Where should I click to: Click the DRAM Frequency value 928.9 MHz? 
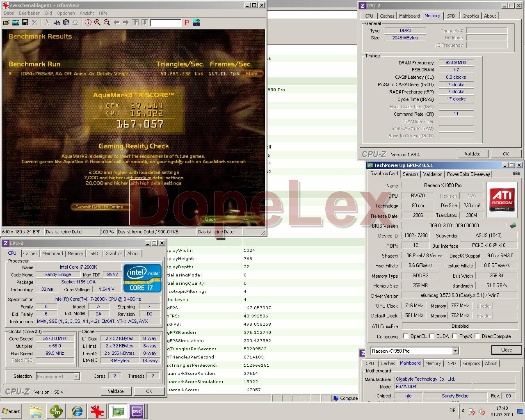pyautogui.click(x=456, y=62)
